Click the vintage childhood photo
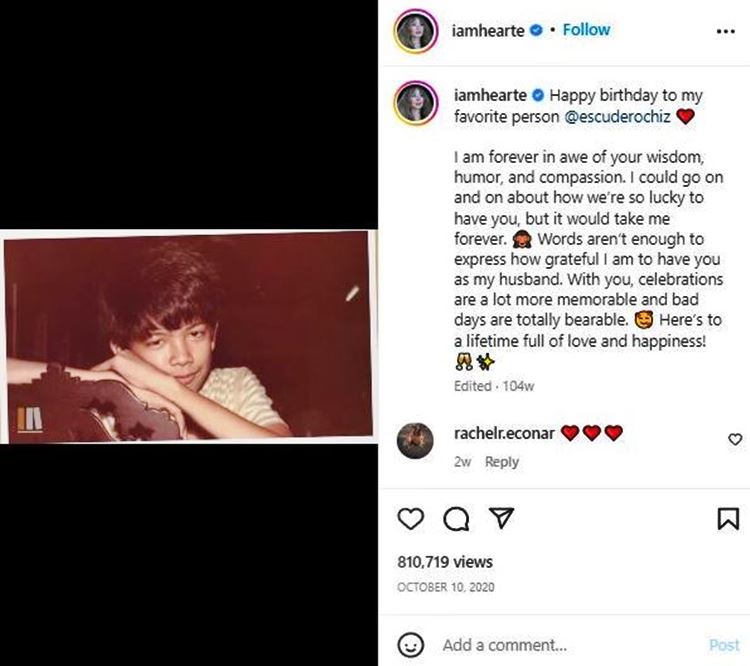The image size is (750, 666). tap(190, 335)
